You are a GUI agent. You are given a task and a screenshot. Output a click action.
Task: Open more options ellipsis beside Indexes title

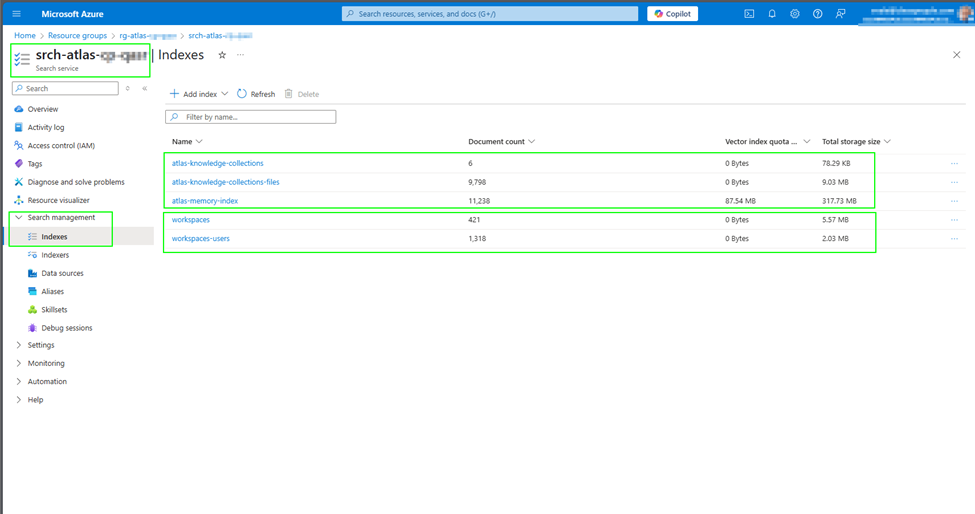point(241,55)
